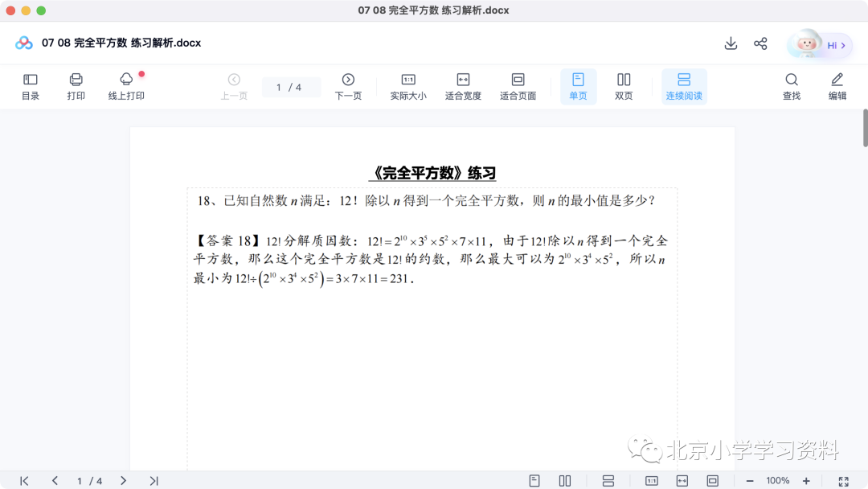The image size is (868, 489).
Task: Click the 打印 print icon
Action: pos(76,80)
